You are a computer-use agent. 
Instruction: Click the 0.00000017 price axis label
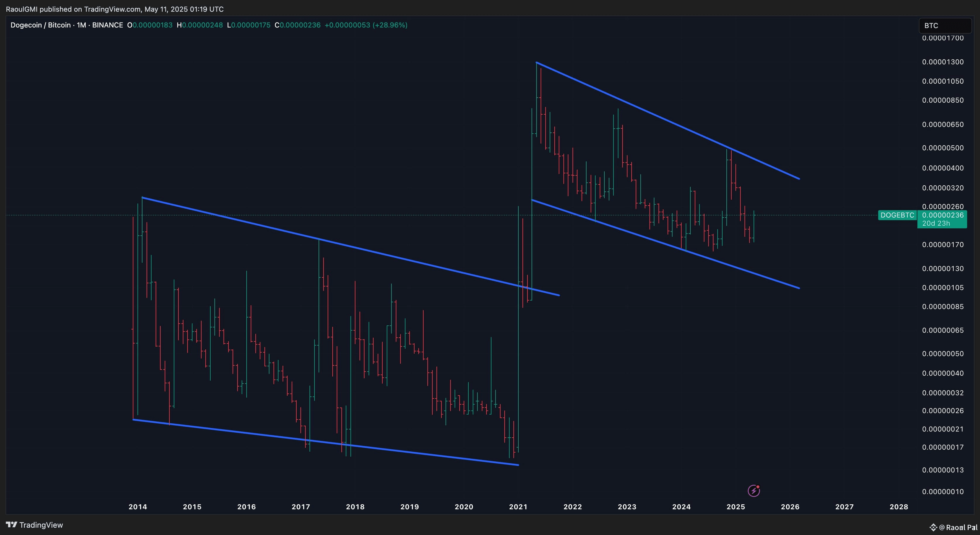(x=943, y=447)
